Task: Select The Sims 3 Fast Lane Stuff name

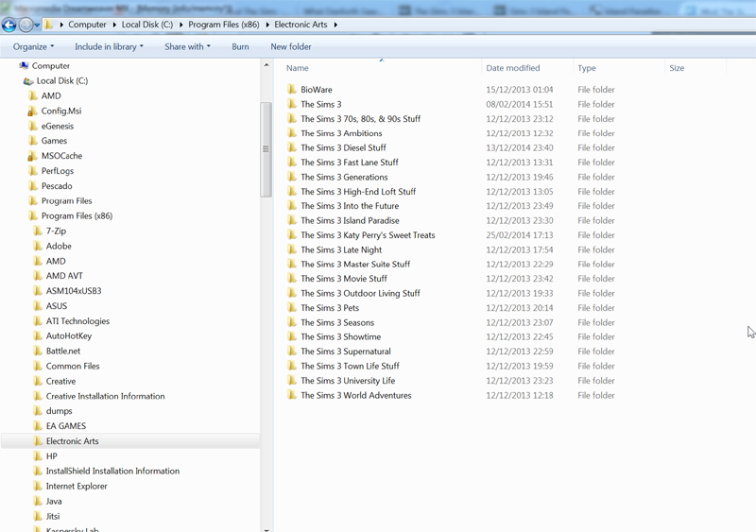Action: (x=350, y=163)
